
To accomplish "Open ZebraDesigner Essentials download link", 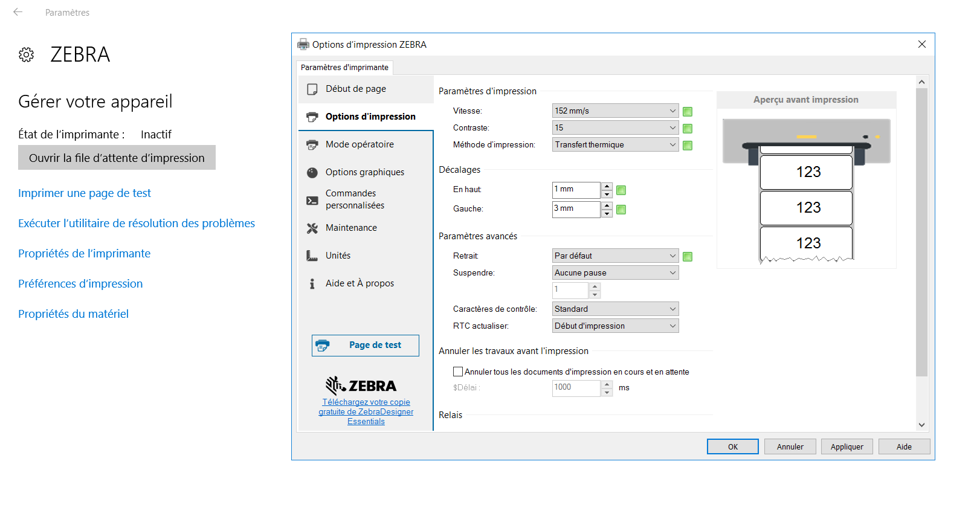I will 366,411.
